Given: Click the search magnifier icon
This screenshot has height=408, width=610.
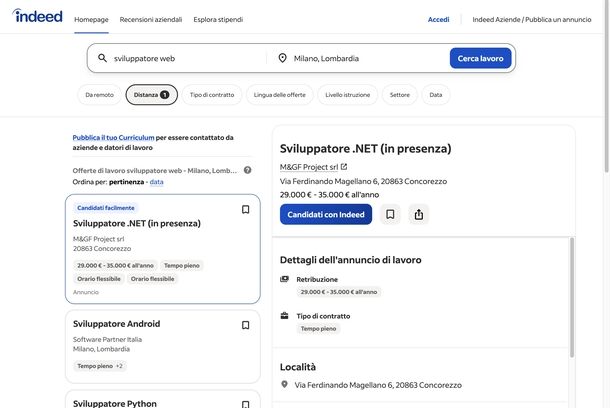Looking at the screenshot, I should pos(102,58).
